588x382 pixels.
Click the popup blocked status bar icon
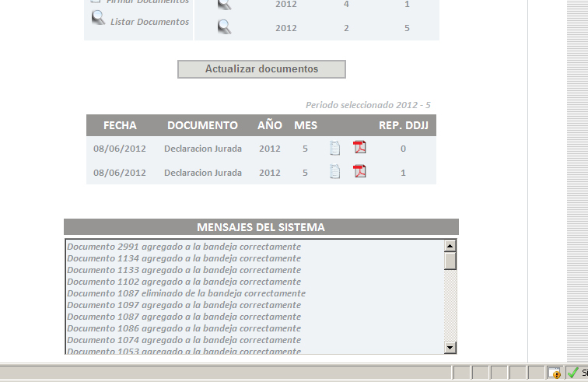(x=554, y=373)
